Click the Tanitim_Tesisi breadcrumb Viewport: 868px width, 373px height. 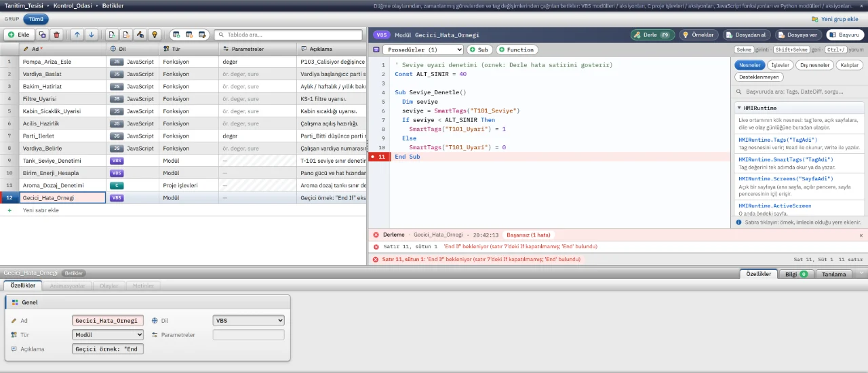(22, 5)
